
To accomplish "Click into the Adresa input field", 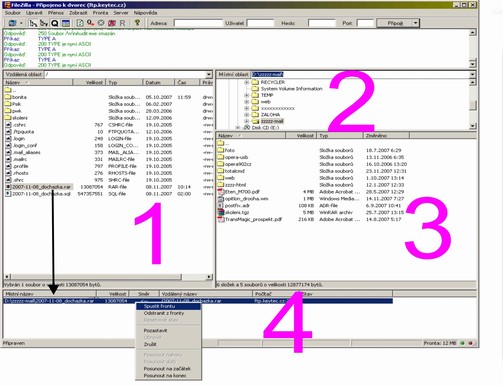I will pyautogui.click(x=198, y=23).
